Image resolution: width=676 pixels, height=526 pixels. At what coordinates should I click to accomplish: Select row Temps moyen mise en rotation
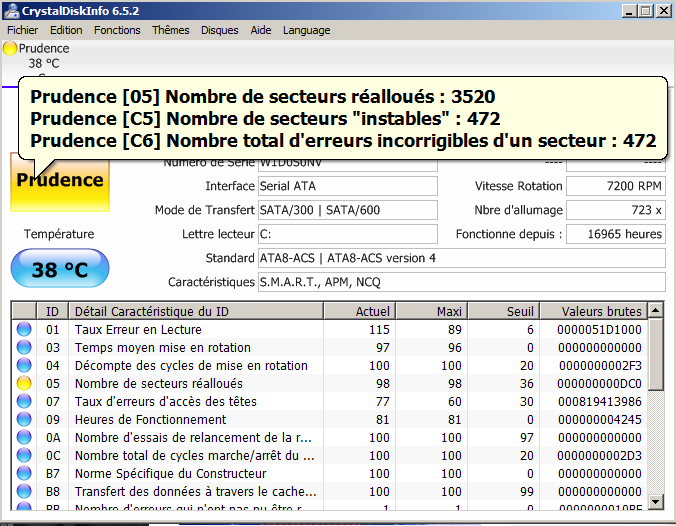click(329, 348)
